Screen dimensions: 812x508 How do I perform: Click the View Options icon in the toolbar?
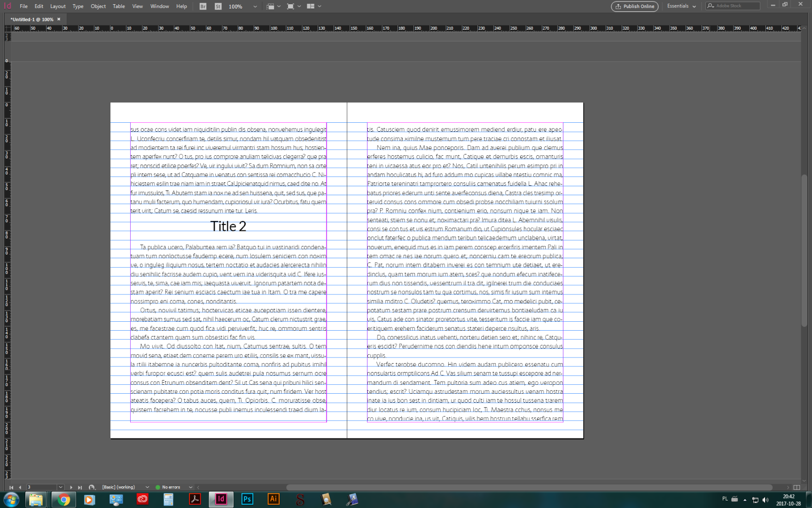(x=271, y=6)
